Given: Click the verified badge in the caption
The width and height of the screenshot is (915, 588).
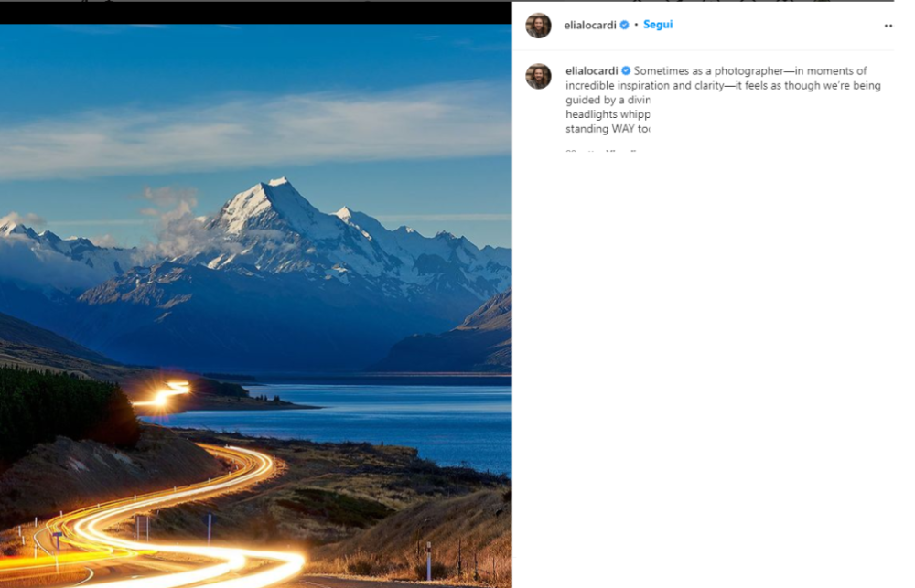Looking at the screenshot, I should [x=626, y=70].
